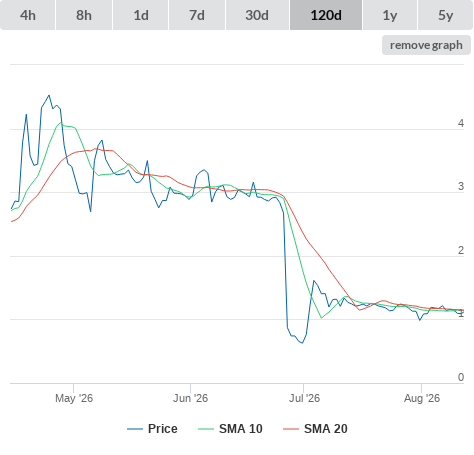Click the price line's lowest dip point

[302, 343]
